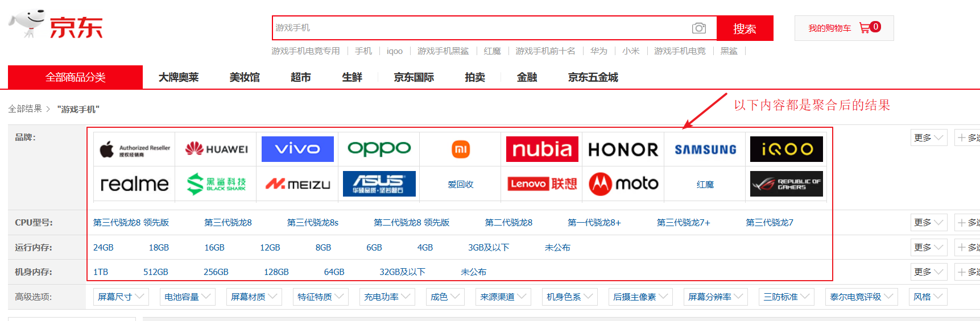Select the Black Shark brand logo
Image resolution: width=980 pixels, height=321 pixels.
[x=216, y=184]
